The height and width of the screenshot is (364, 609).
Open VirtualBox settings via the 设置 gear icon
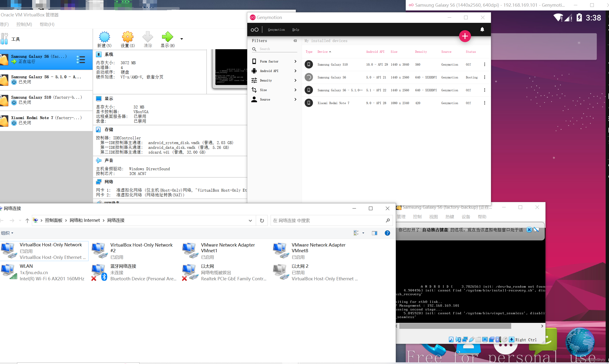[x=127, y=37]
